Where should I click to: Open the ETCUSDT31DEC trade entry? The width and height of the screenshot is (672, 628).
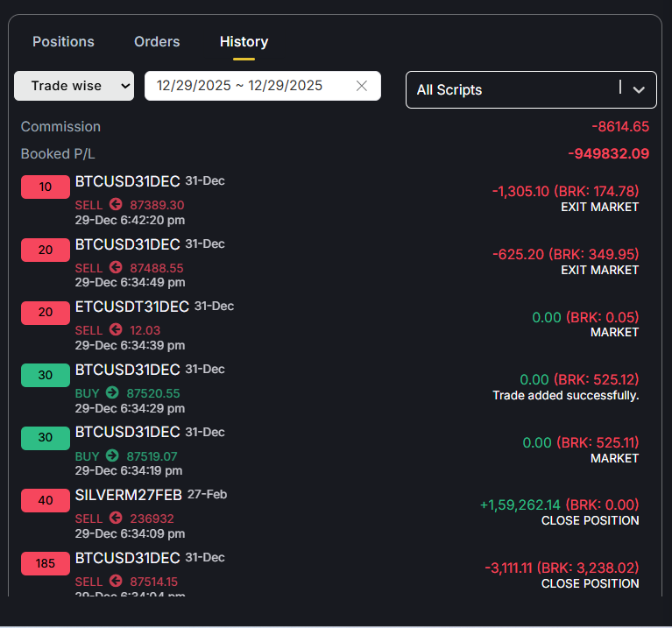[131, 307]
